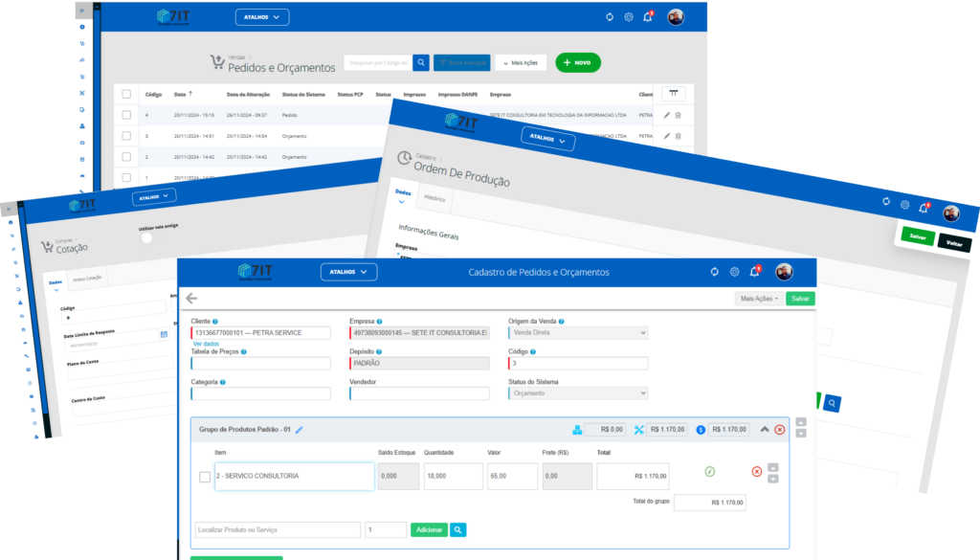The width and height of the screenshot is (980, 560).
Task: Open Mais Ações dropdown in Pedidos list
Action: tap(521, 62)
